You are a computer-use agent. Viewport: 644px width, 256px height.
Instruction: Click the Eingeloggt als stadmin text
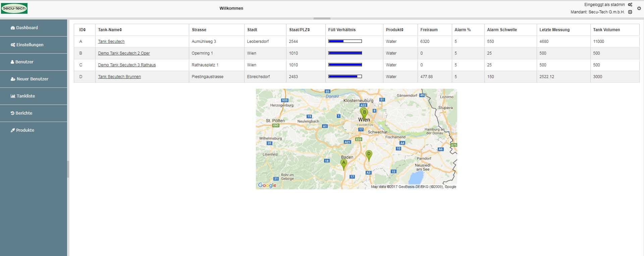pyautogui.click(x=604, y=5)
